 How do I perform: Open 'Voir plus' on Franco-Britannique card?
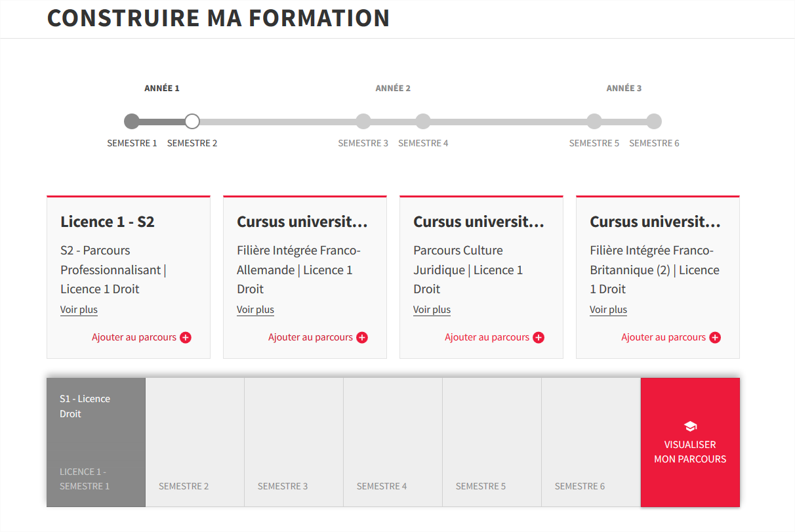[608, 310]
